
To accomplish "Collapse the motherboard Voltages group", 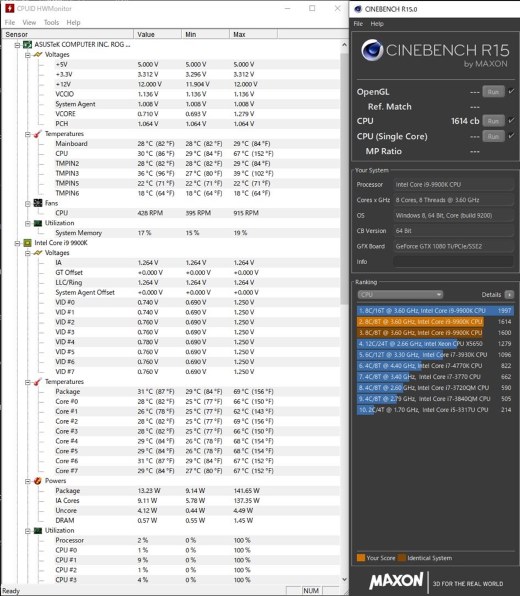I will coord(28,55).
